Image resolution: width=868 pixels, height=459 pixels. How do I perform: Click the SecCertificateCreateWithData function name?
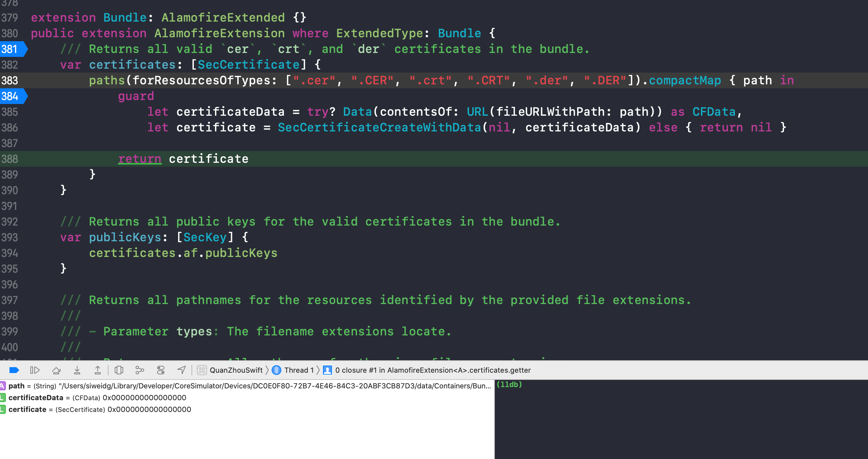[379, 127]
